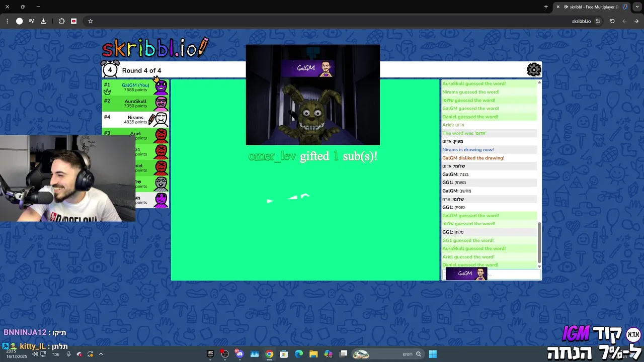Open the extensions puzzle icon
Image resolution: width=644 pixels, height=362 pixels.
[x=62, y=21]
